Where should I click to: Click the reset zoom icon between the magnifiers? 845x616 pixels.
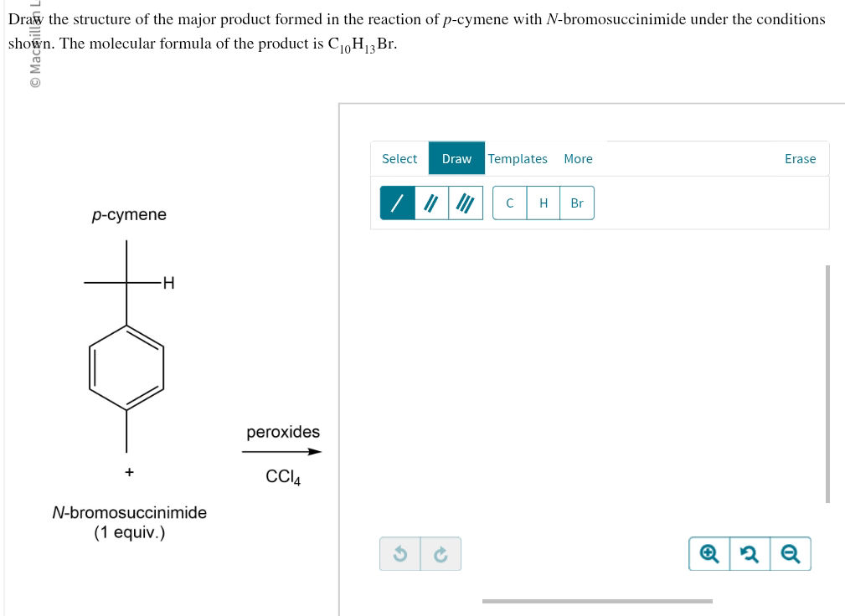[750, 553]
